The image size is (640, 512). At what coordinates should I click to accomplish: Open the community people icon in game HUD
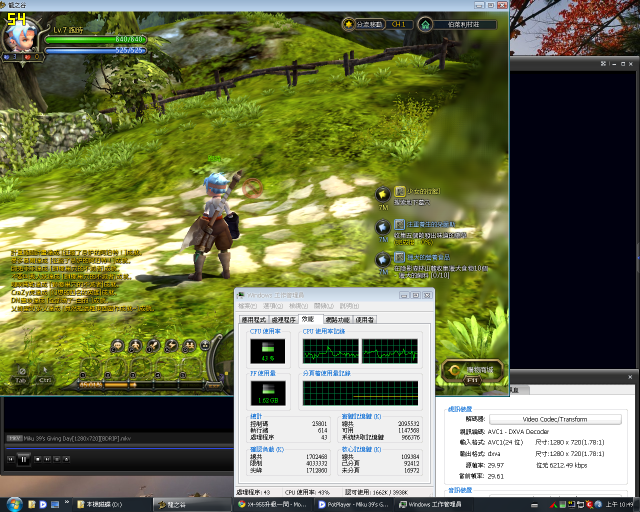click(189, 346)
